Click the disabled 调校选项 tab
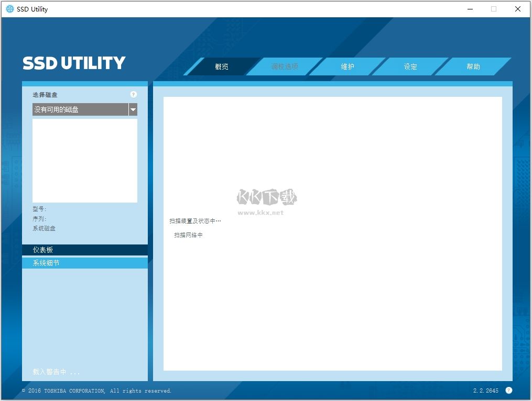 pyautogui.click(x=285, y=66)
